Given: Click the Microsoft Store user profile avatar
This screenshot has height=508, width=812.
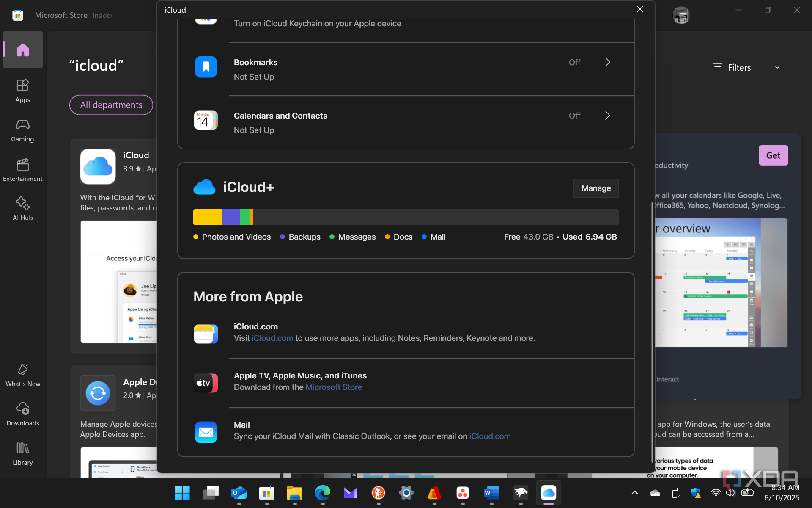Looking at the screenshot, I should pyautogui.click(x=681, y=15).
